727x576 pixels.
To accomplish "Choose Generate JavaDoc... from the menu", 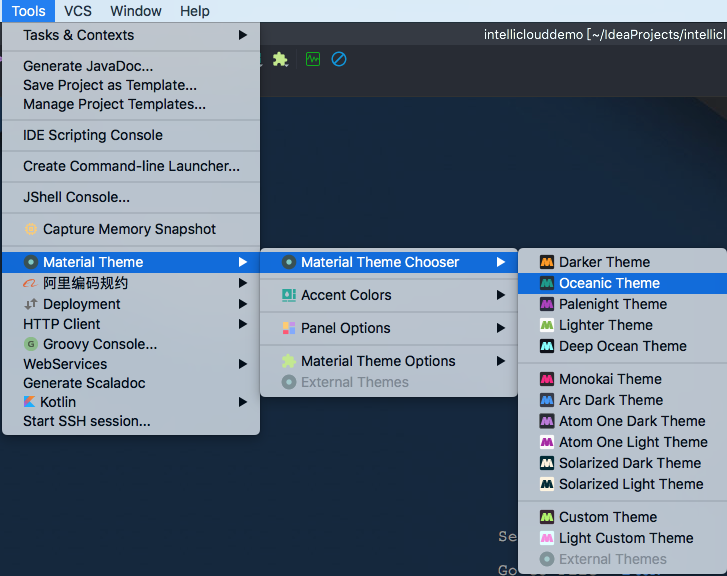I will pyautogui.click(x=88, y=66).
